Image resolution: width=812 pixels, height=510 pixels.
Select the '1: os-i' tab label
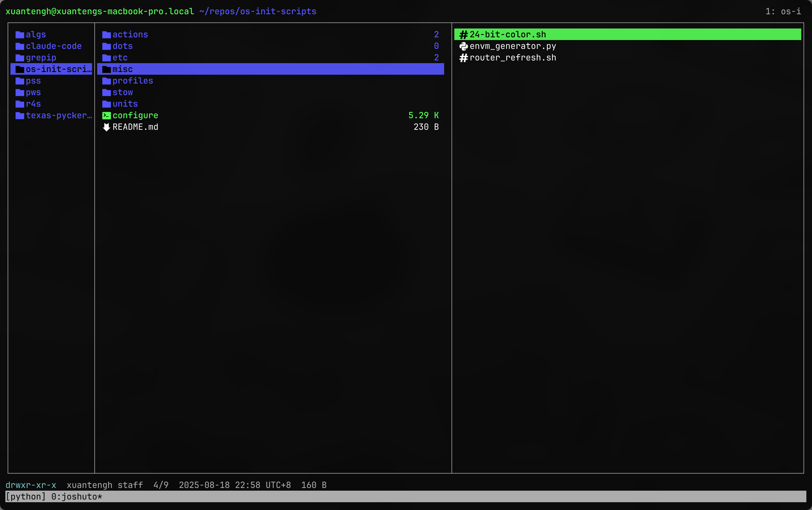tap(783, 12)
